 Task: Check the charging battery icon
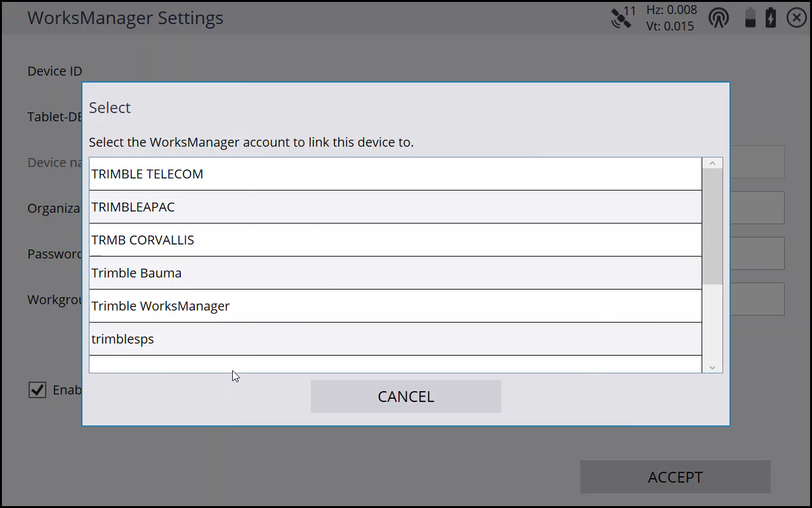771,18
